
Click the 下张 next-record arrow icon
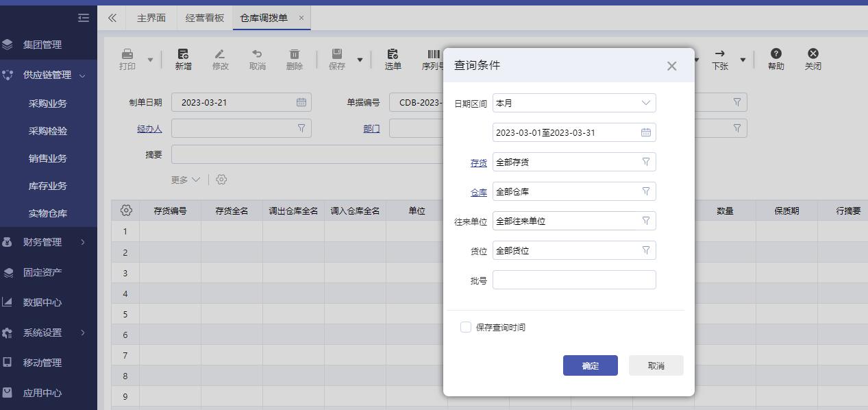click(719, 53)
